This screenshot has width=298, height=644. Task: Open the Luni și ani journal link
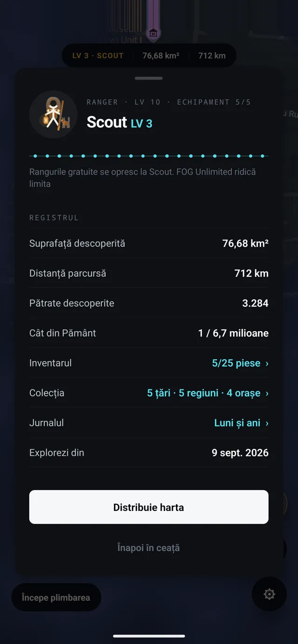[237, 423]
